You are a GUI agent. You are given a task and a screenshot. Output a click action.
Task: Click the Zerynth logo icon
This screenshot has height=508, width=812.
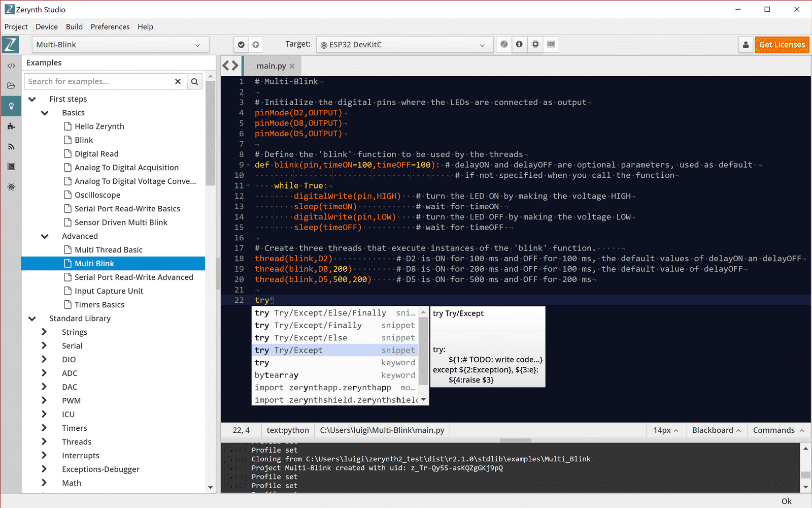10,45
